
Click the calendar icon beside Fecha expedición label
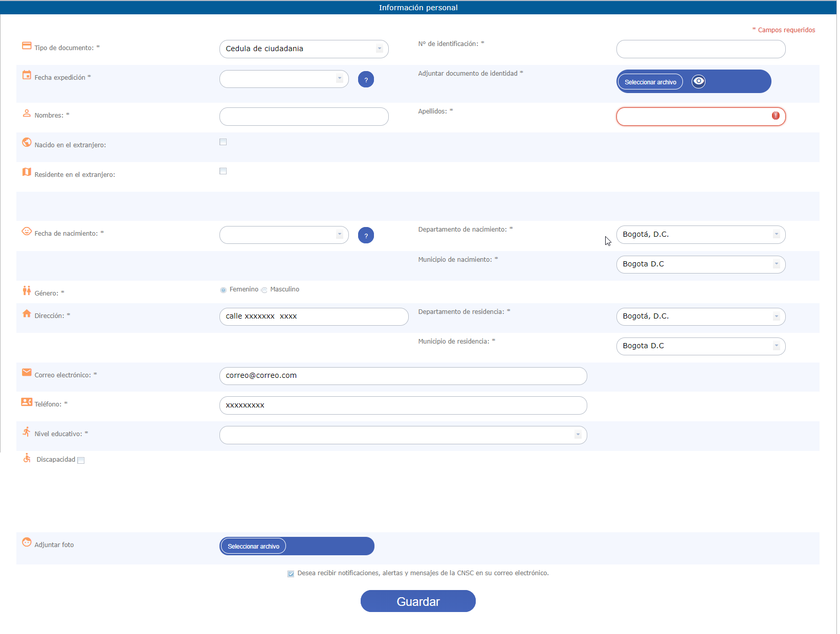tap(27, 75)
